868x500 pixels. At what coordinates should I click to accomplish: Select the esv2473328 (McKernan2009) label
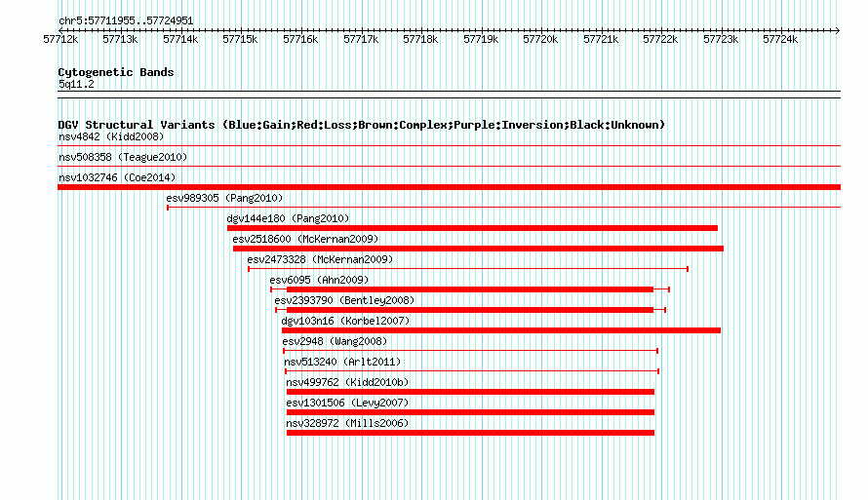pos(320,259)
